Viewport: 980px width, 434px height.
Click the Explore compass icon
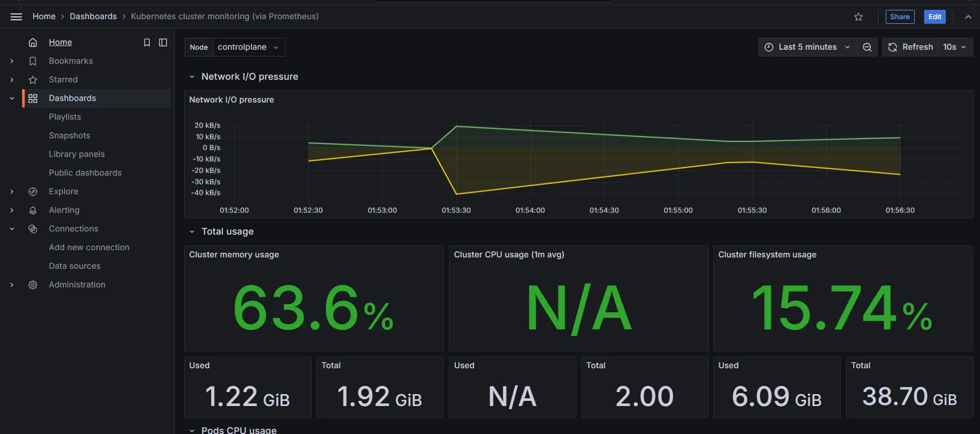[x=33, y=192]
